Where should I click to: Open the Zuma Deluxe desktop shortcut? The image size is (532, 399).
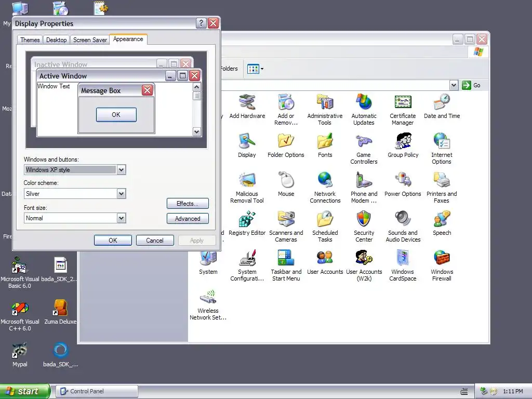60,312
